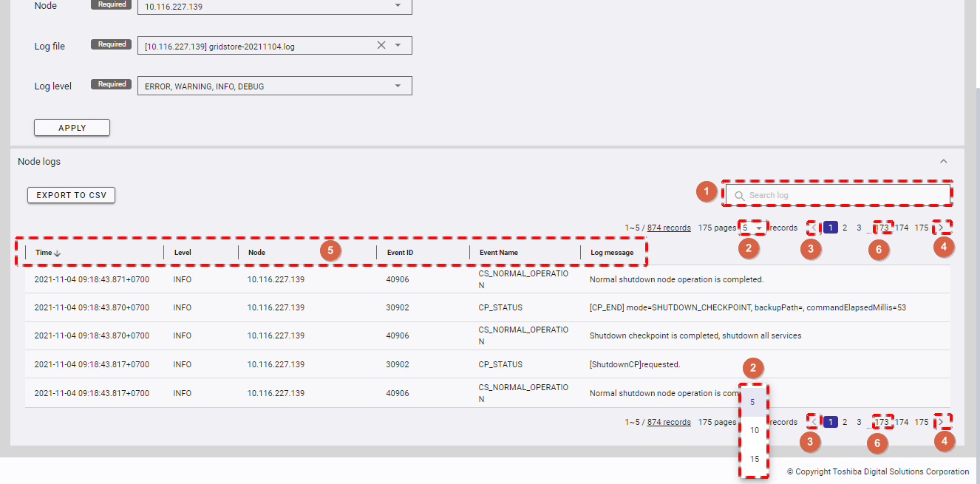980x484 pixels.
Task: Click EXPORT TO CSV button
Action: click(x=71, y=195)
